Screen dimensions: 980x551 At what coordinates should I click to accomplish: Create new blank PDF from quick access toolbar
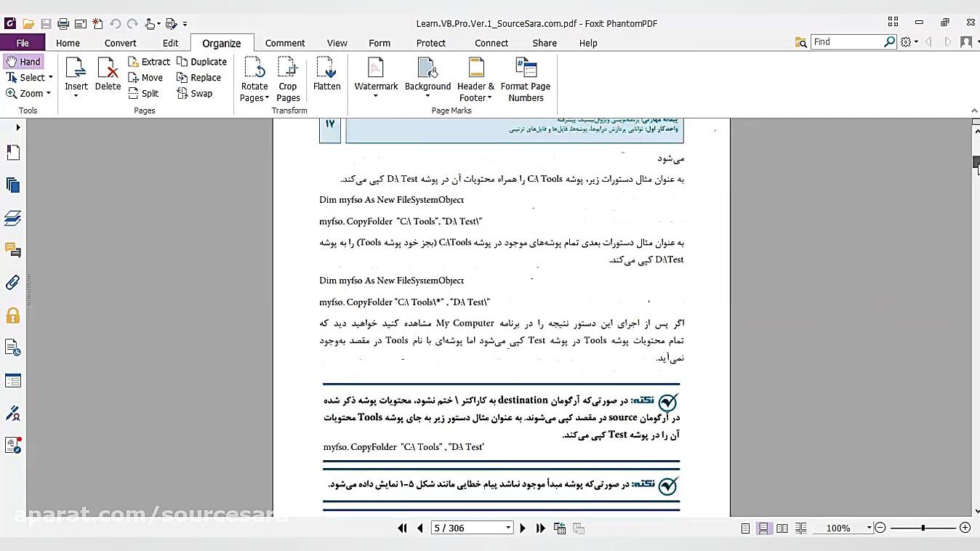[x=98, y=24]
